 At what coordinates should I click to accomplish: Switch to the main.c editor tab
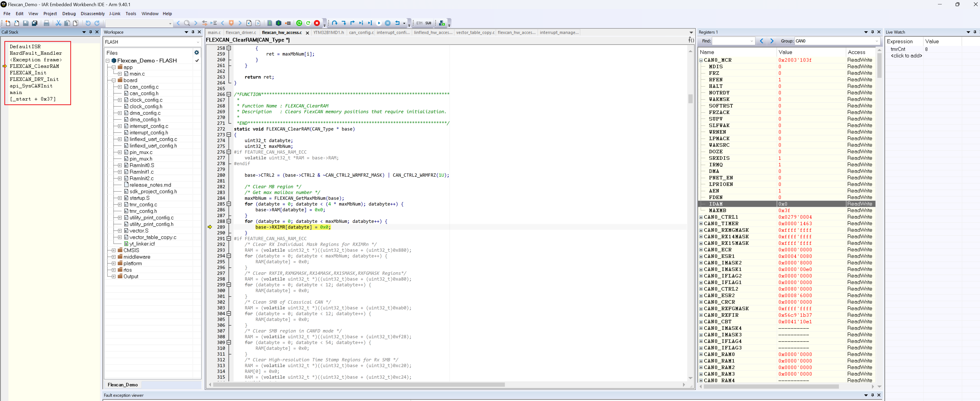pyautogui.click(x=214, y=33)
